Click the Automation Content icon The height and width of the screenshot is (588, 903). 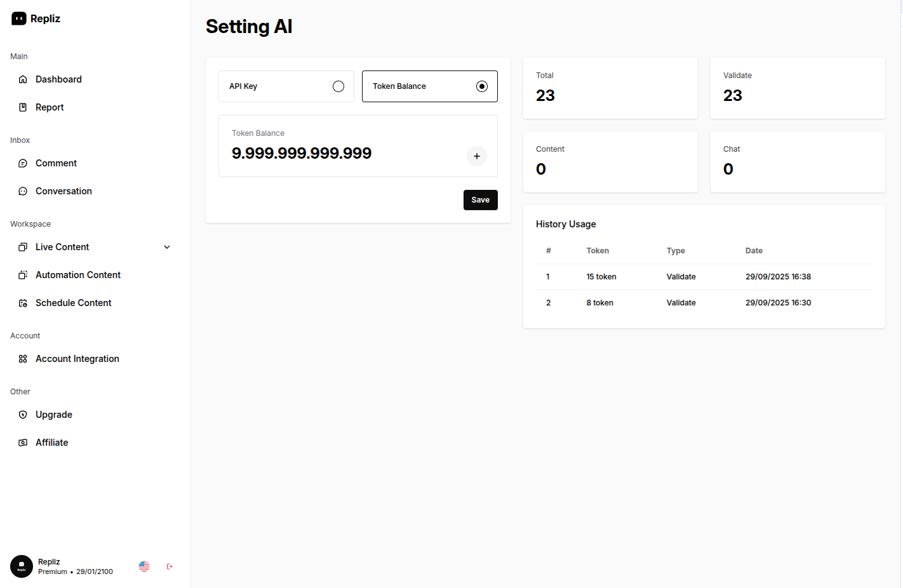point(23,275)
